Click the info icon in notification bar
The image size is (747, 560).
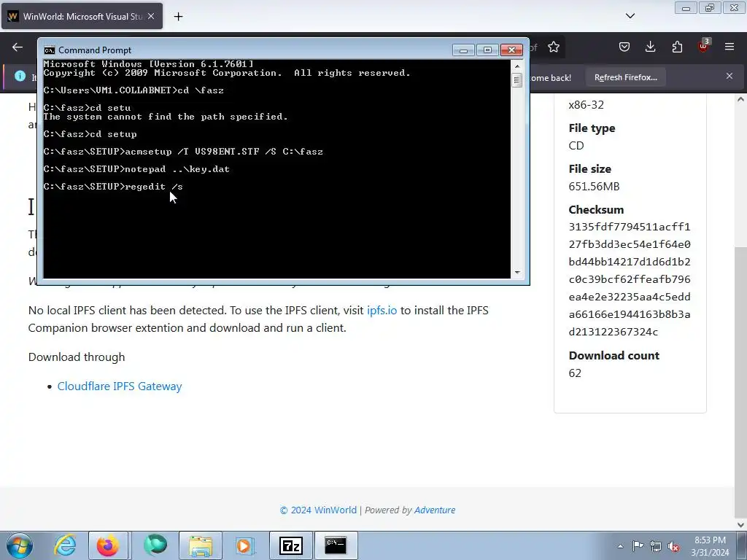click(x=20, y=76)
